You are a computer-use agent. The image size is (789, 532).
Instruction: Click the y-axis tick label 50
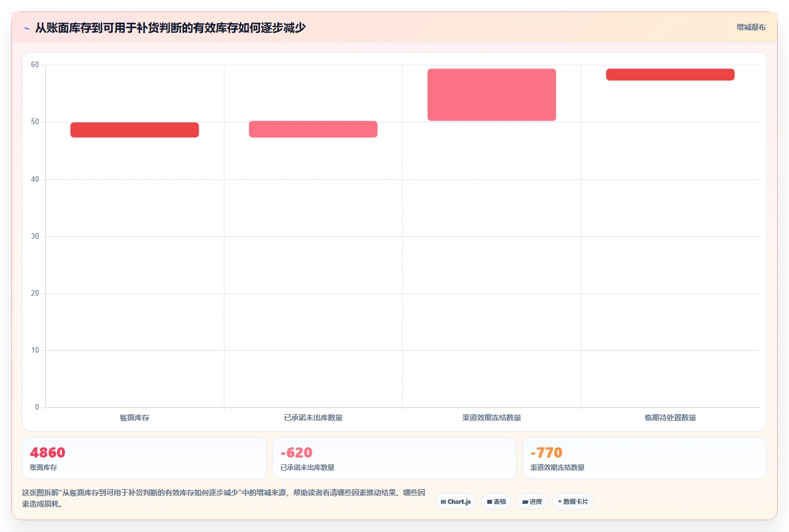pos(35,122)
